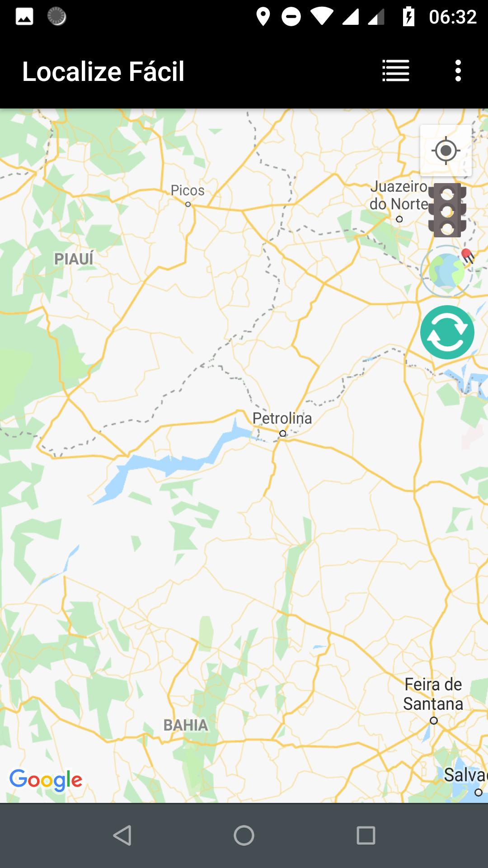Open the recent apps square button
The height and width of the screenshot is (868, 488).
point(366,835)
